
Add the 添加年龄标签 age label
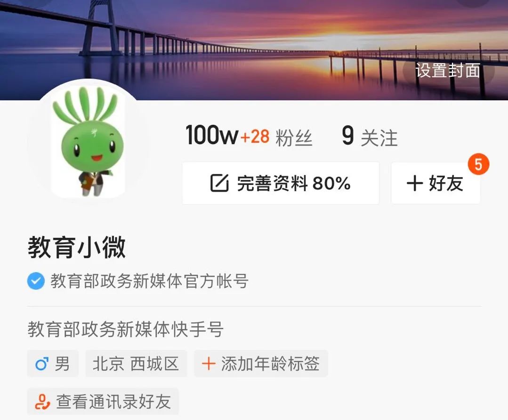coord(261,363)
